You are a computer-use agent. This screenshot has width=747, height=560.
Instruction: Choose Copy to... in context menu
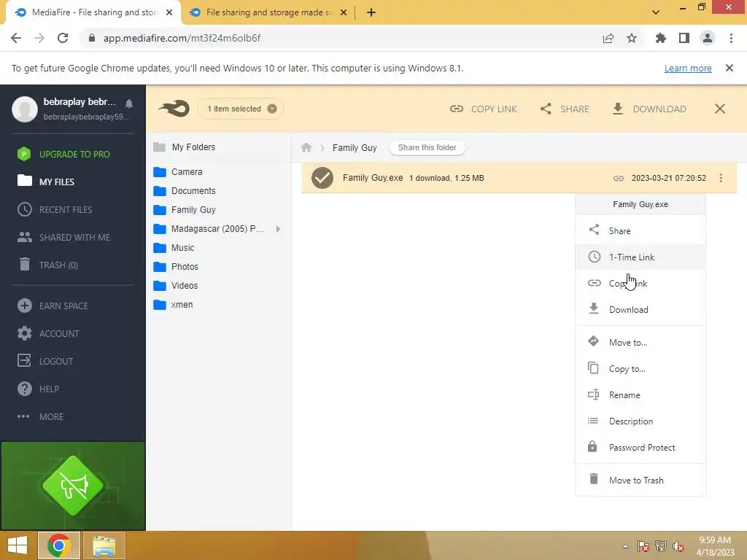[640, 368]
